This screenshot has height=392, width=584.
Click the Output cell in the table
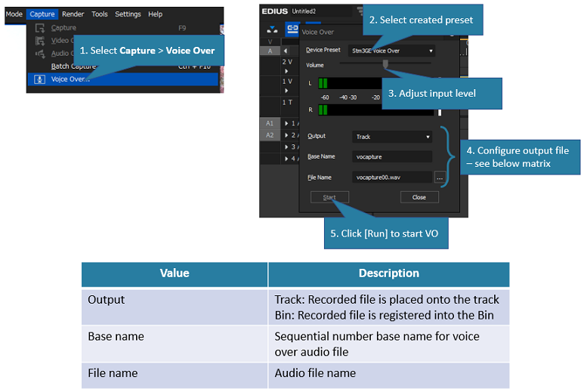click(x=175, y=307)
